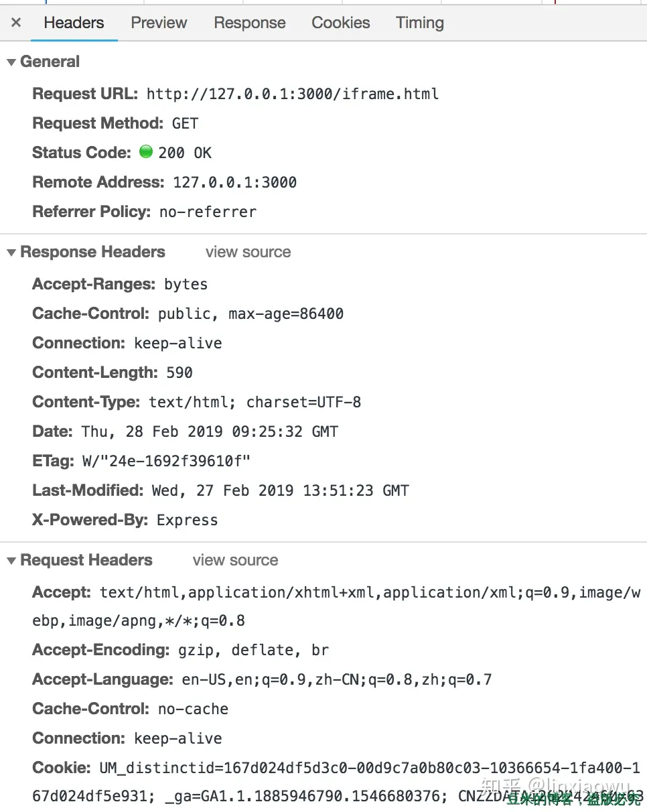647x812 pixels.
Task: Select the Headers tab
Action: coord(74,23)
